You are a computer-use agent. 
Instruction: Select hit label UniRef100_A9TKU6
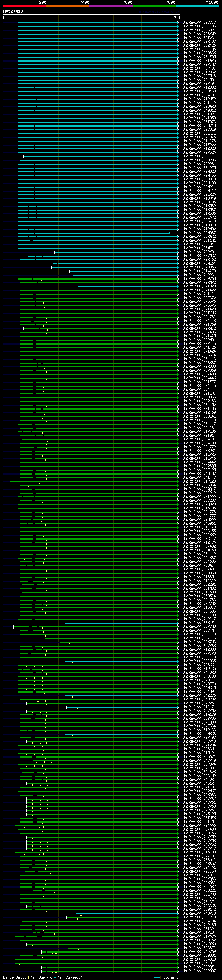(199, 313)
